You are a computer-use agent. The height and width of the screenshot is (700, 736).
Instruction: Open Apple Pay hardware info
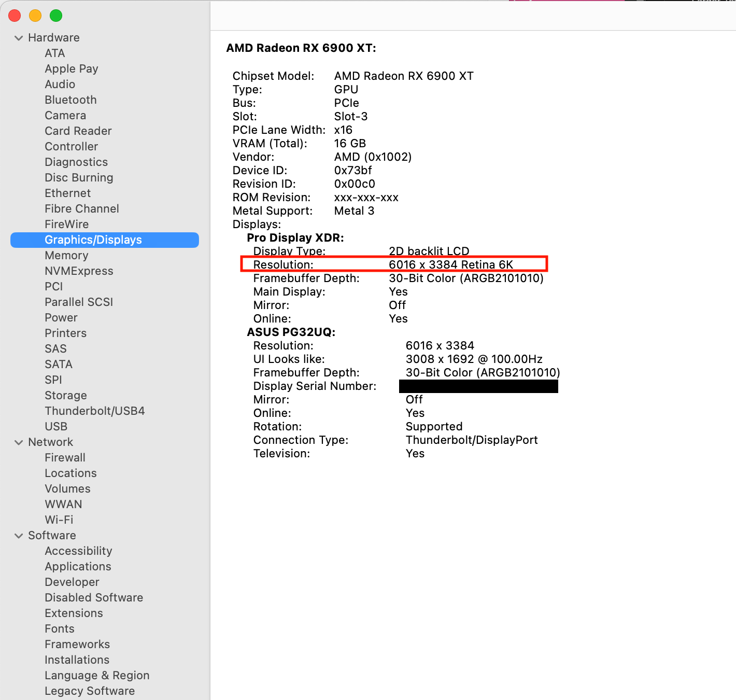point(72,69)
